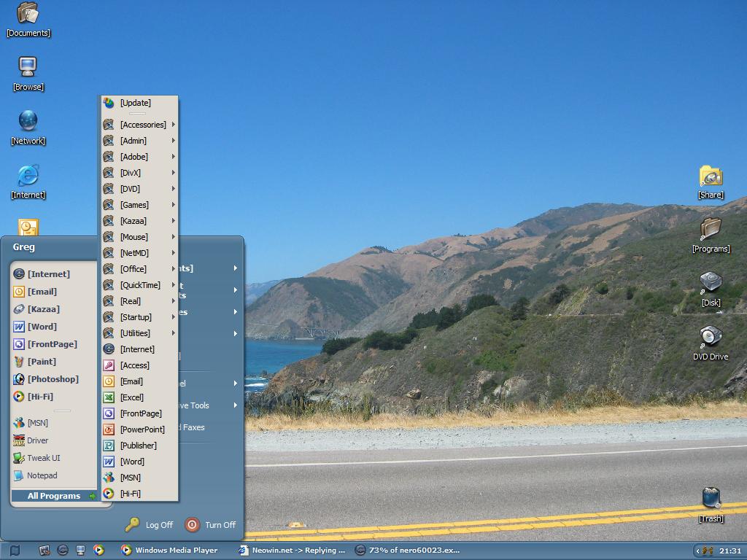Click the system tray notification icon
The width and height of the screenshot is (747, 560).
(708, 551)
